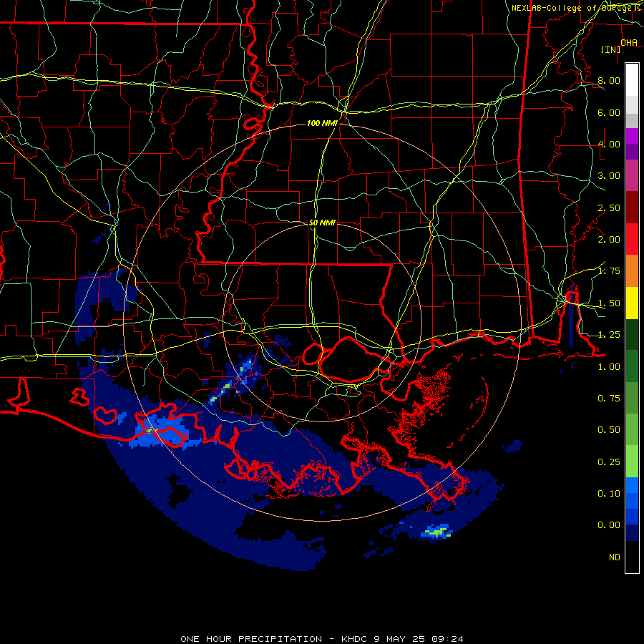The width and height of the screenshot is (644, 644).
Task: Click the 0.50 legend value
Action: [608, 430]
